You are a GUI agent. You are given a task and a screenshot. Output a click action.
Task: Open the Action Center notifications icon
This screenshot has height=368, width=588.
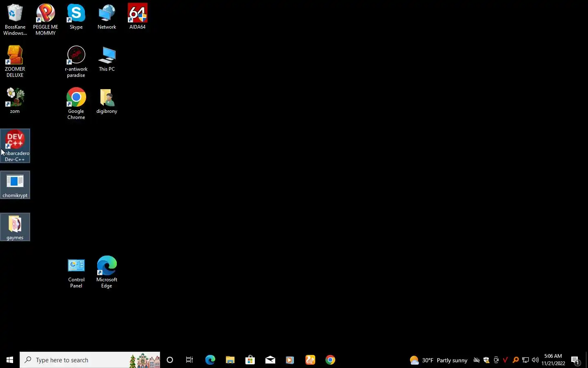[575, 360]
